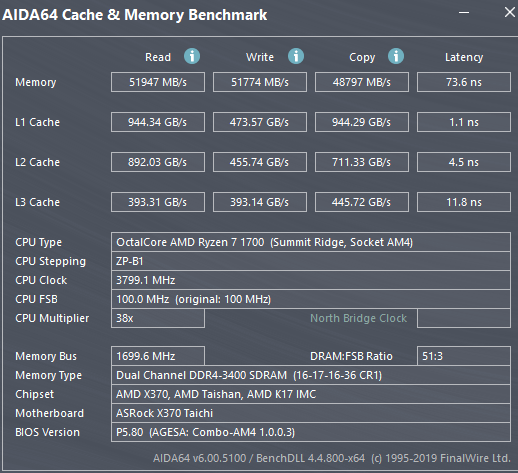Viewport: 518px width, 473px height.
Task: Click the info icon next to Write
Action: [296, 56]
